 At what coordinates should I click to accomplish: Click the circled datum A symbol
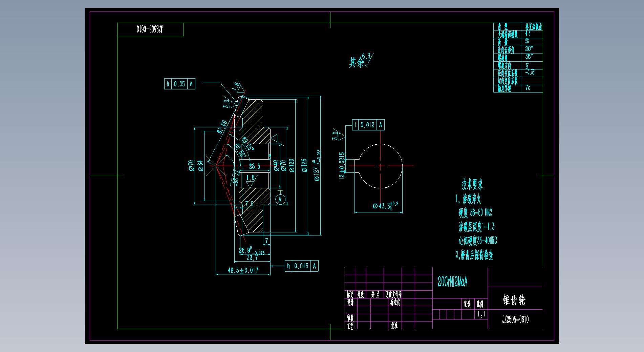(280, 200)
